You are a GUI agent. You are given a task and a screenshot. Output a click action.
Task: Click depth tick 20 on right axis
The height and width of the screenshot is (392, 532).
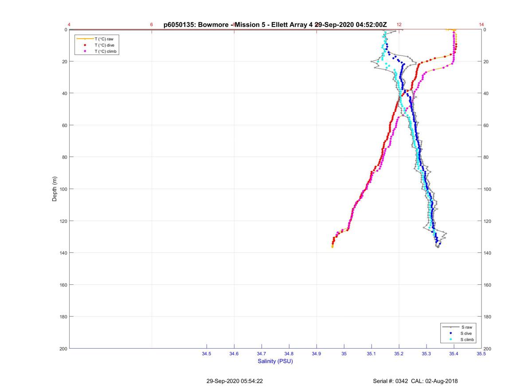click(486, 62)
